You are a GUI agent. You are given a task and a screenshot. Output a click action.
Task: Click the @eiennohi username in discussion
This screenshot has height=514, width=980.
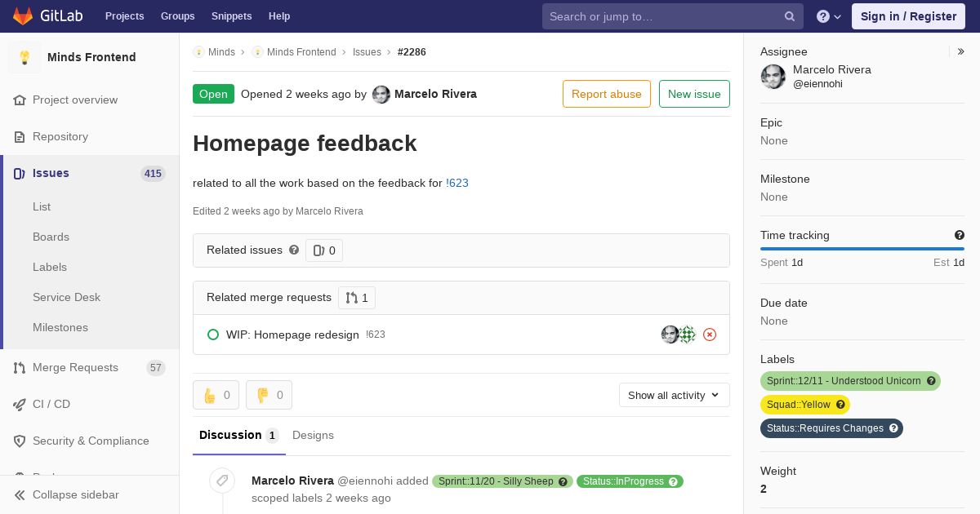tap(376, 481)
